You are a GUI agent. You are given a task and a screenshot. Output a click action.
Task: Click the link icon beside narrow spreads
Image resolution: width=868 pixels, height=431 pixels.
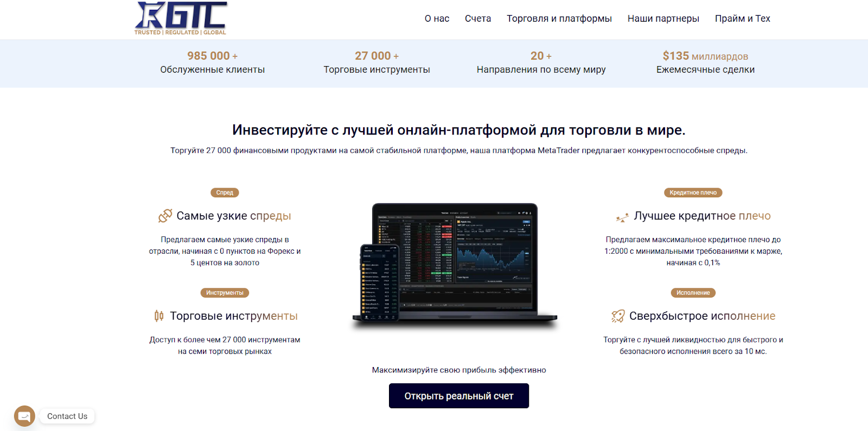pos(165,216)
